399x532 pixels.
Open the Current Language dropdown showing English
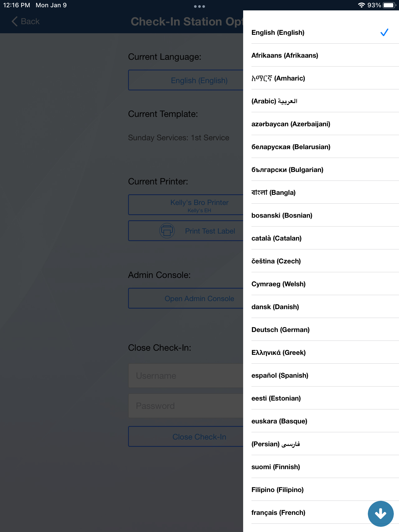[x=186, y=80]
